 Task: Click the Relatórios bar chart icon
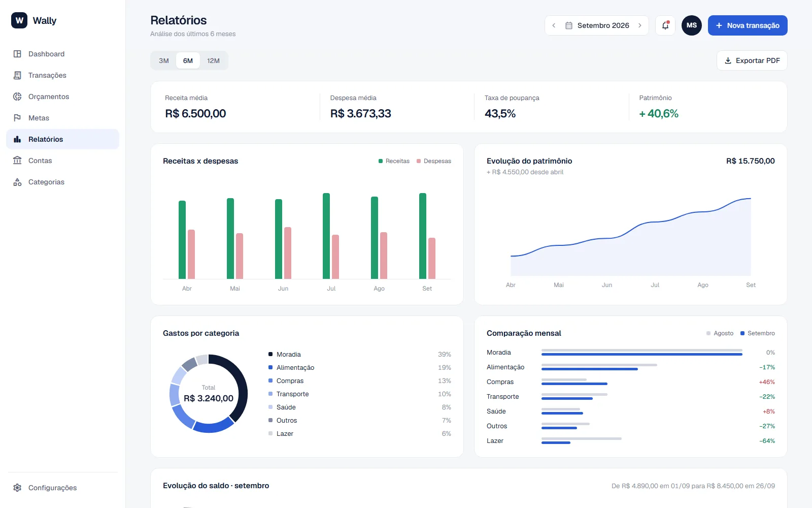17,139
